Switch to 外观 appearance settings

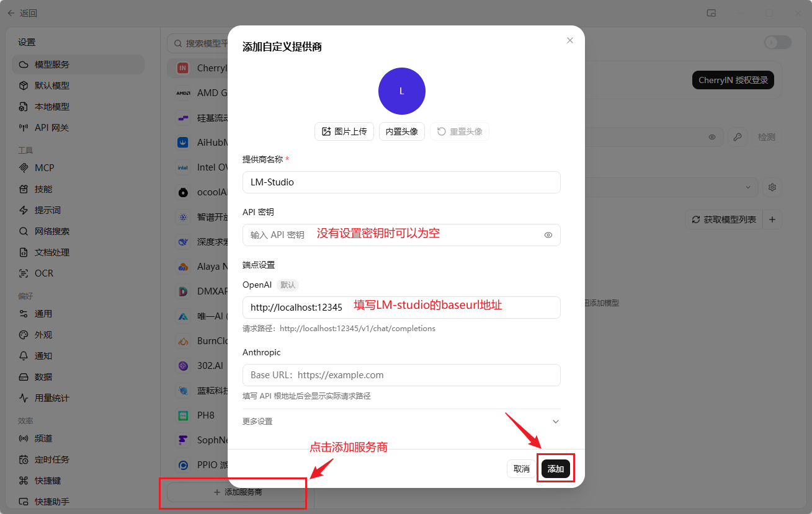tap(78, 335)
